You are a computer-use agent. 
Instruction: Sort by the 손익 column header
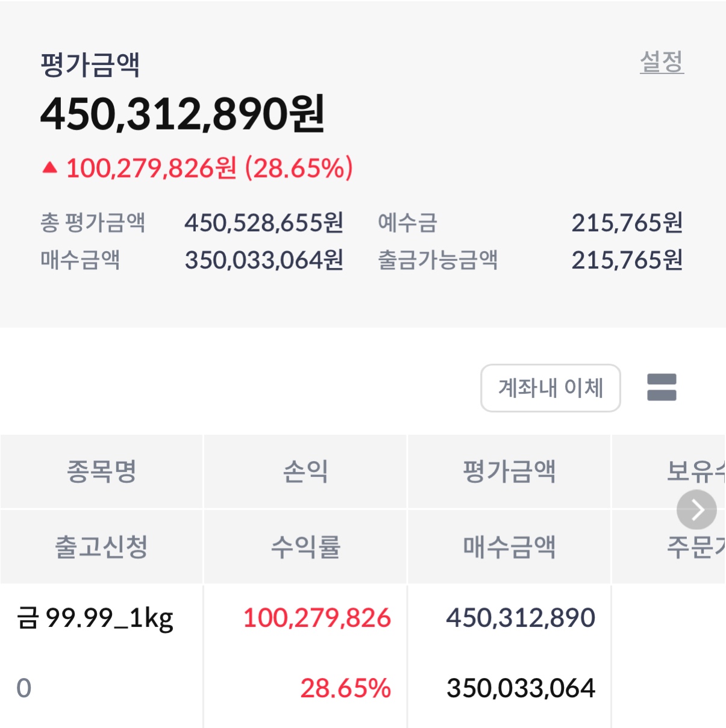coord(305,471)
